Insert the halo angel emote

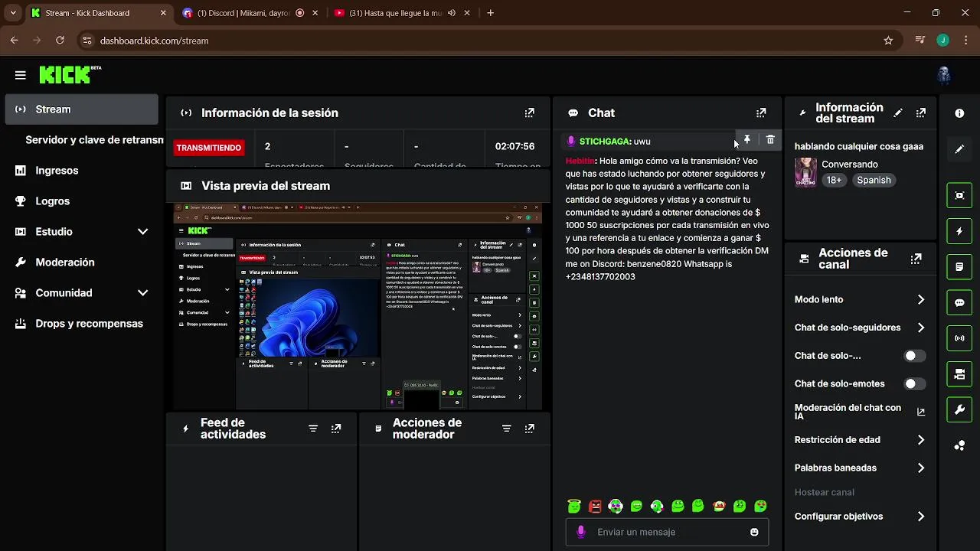[574, 506]
